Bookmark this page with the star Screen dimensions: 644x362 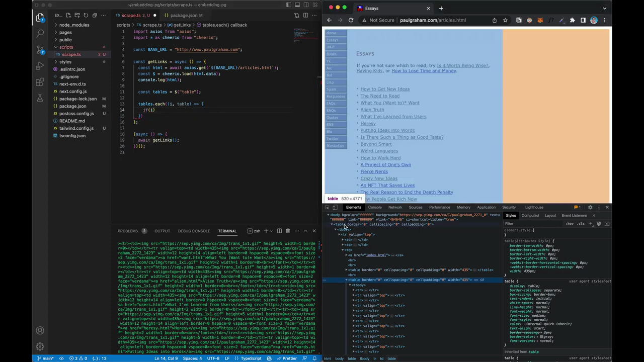(505, 20)
